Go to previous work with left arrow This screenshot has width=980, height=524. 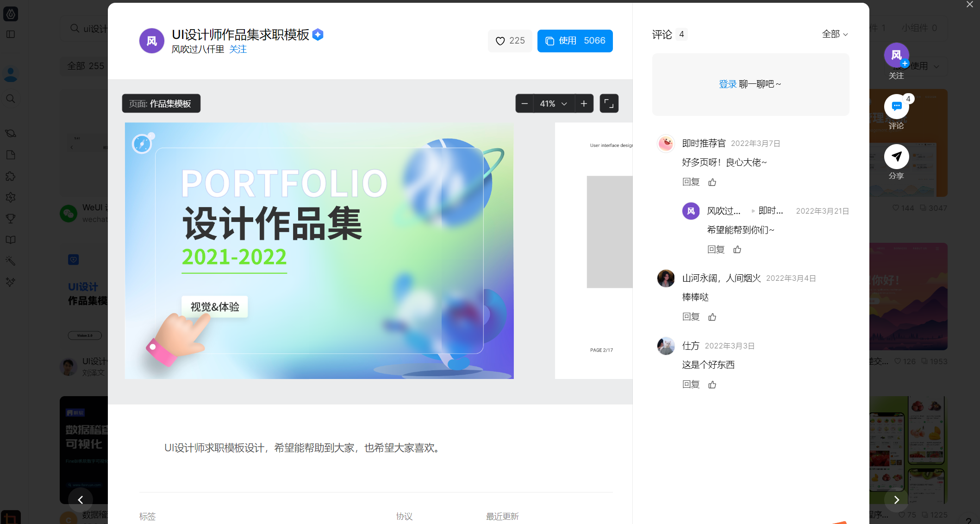(x=81, y=499)
